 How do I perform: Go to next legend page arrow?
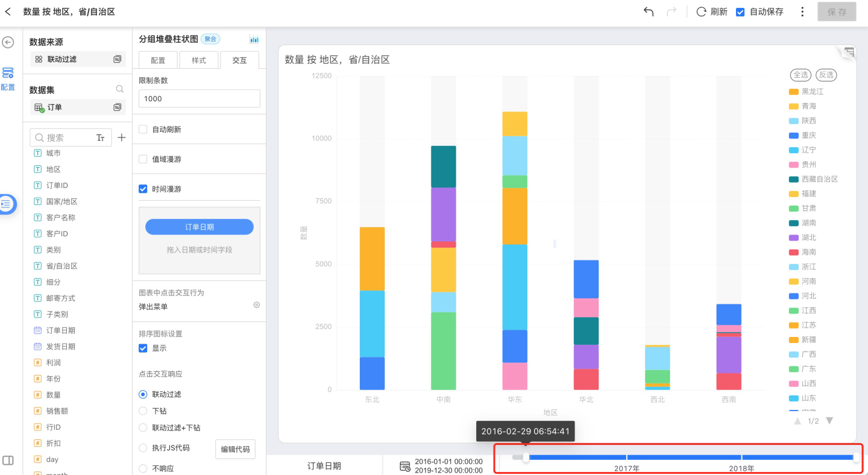(x=829, y=421)
